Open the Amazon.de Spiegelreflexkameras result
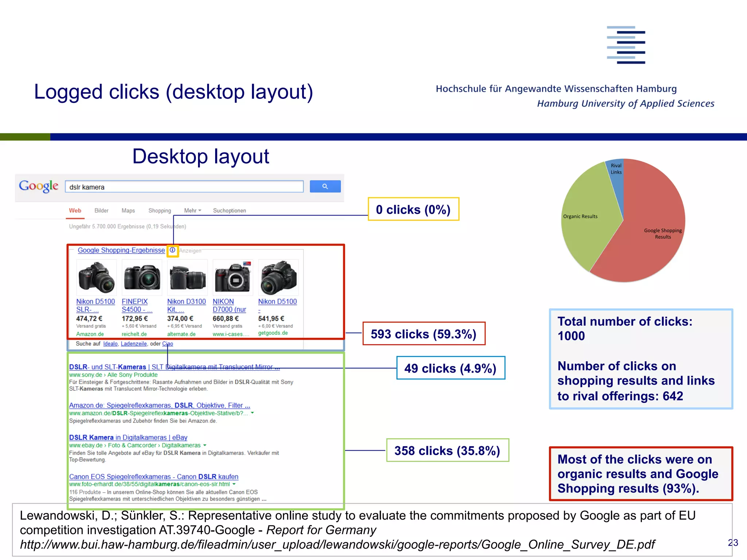This screenshot has width=747, height=560. pyautogui.click(x=159, y=405)
